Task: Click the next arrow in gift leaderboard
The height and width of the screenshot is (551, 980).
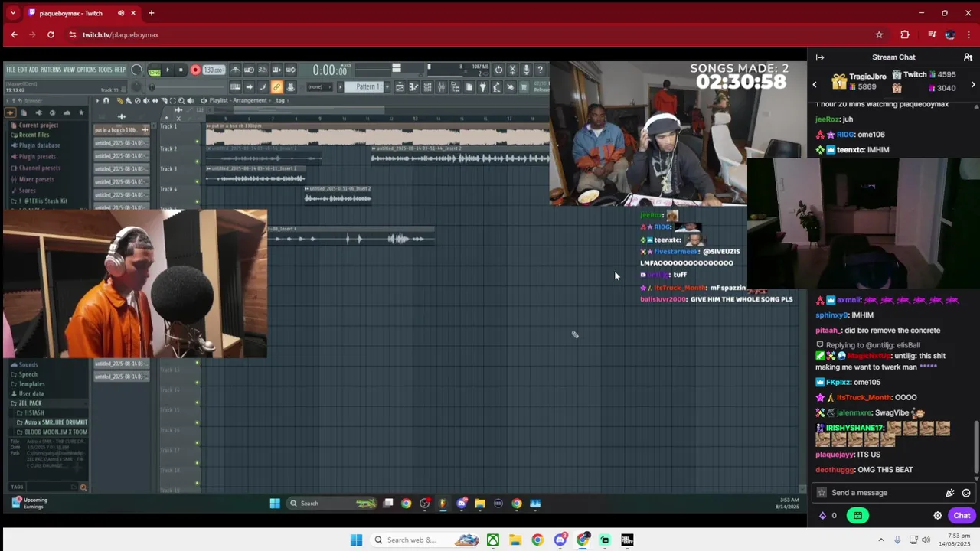Action: (x=973, y=84)
